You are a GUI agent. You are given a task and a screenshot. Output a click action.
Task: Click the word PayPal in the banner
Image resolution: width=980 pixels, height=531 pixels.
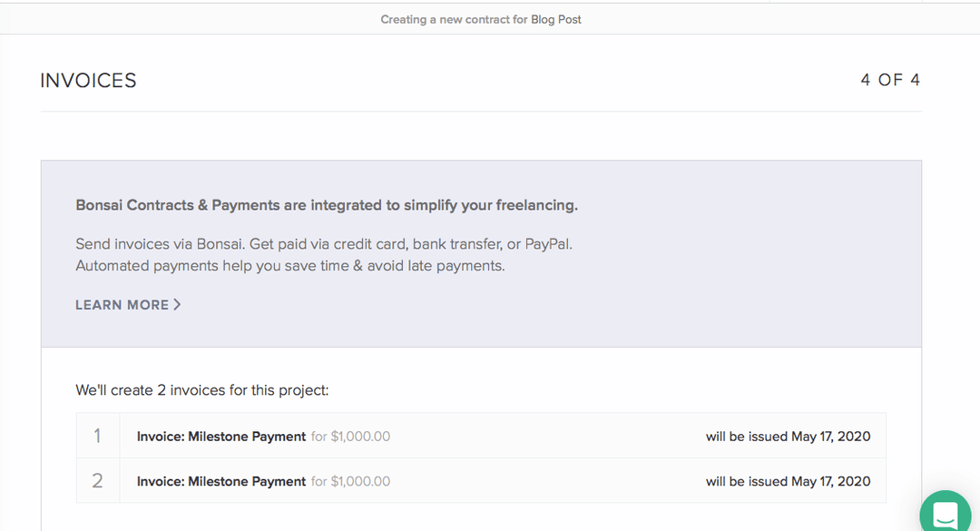tap(547, 244)
